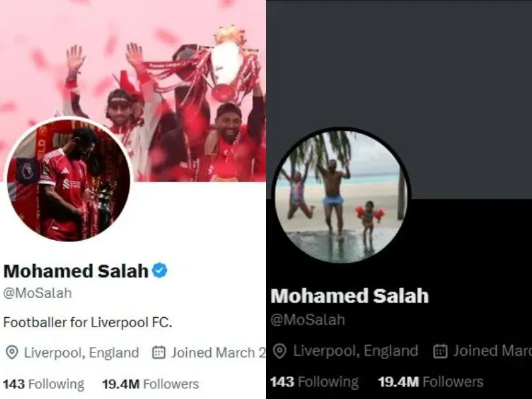Open 19.4M Followers list in light profile
Image resolution: width=532 pixels, height=399 pixels.
(151, 384)
